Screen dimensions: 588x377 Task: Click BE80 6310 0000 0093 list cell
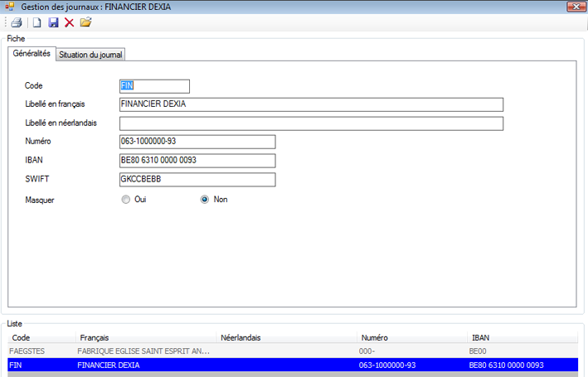pos(506,365)
